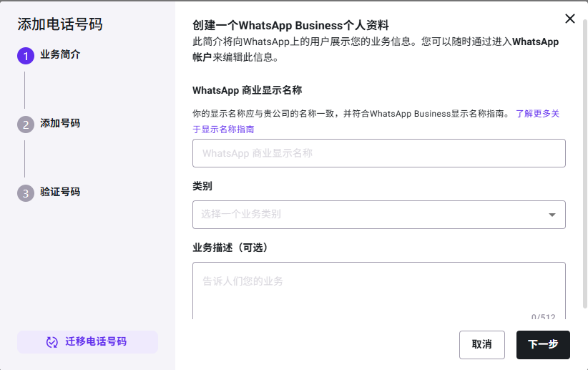Image resolution: width=588 pixels, height=370 pixels.
Task: Select the 业务简介 step label
Action: pos(60,54)
